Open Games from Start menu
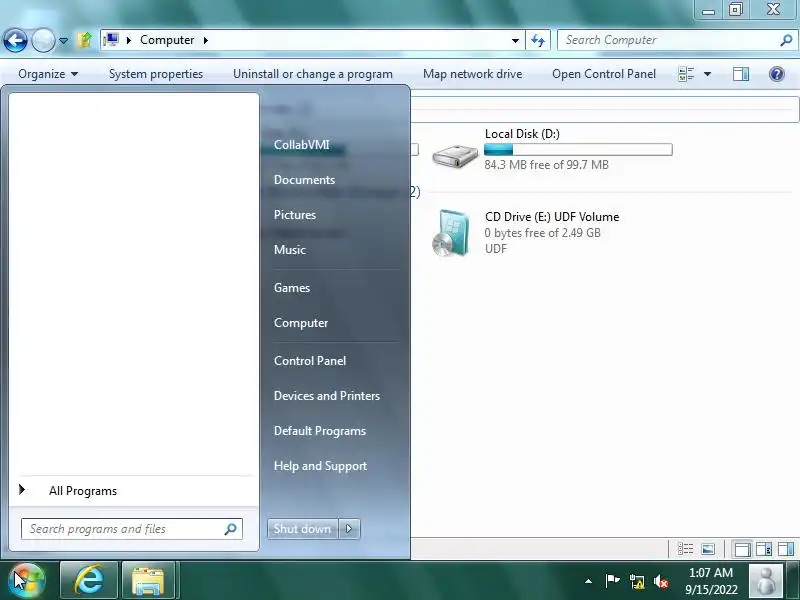 click(x=292, y=288)
